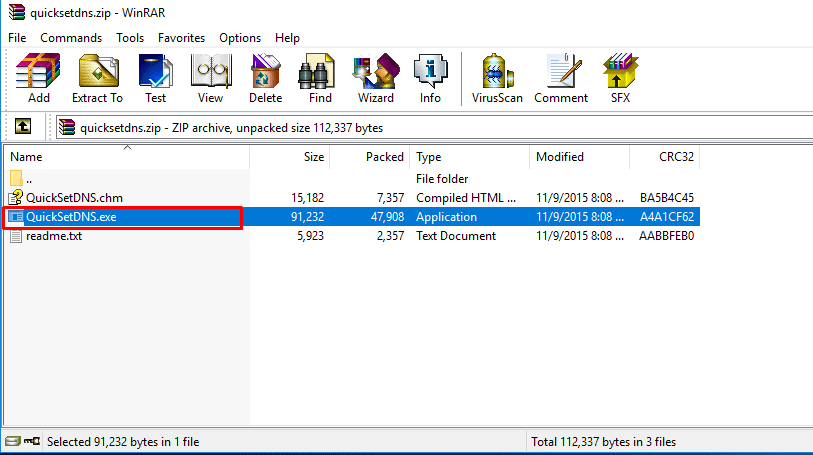Image resolution: width=813 pixels, height=455 pixels.
Task: Click the archive path address field
Action: click(434, 127)
